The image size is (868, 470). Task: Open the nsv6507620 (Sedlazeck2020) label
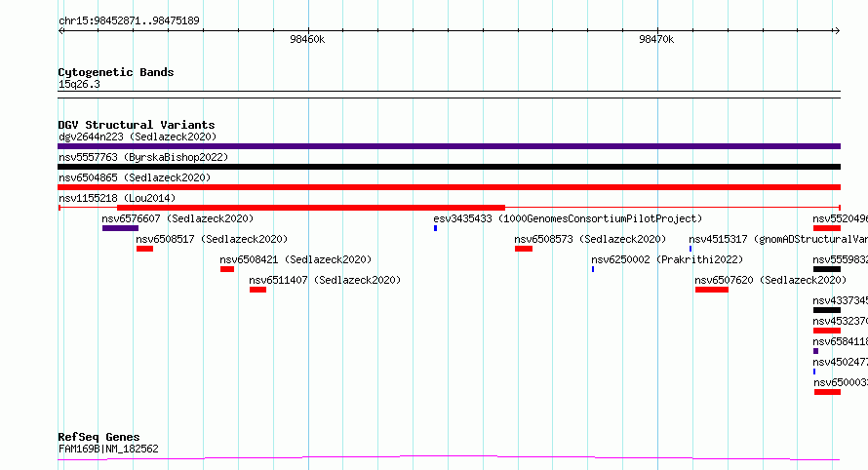770,280
